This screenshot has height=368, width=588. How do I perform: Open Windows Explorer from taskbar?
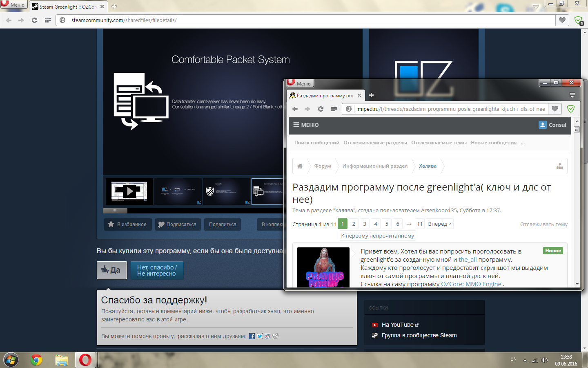click(x=62, y=360)
